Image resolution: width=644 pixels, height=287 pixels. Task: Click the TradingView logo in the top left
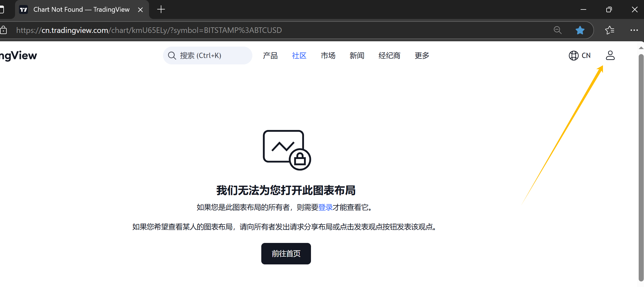coord(18,56)
